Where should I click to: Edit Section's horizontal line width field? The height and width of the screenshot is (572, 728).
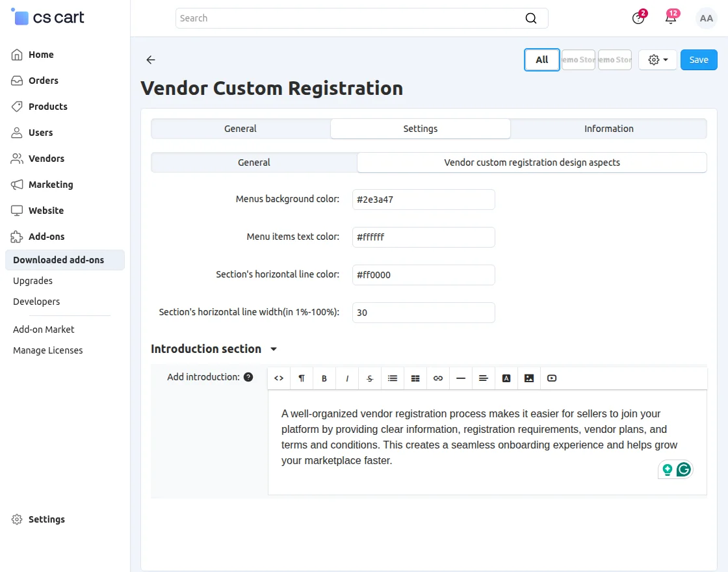[x=423, y=313]
